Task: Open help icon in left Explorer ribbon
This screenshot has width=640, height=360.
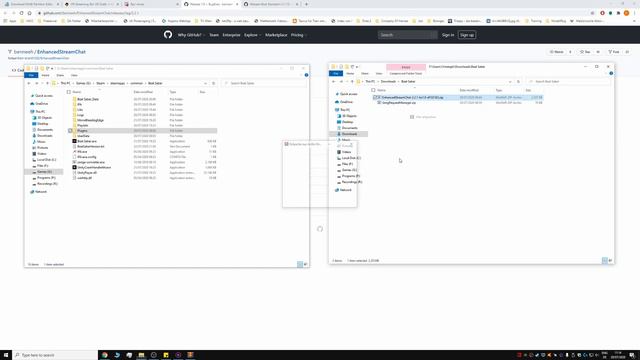Action: [x=306, y=75]
